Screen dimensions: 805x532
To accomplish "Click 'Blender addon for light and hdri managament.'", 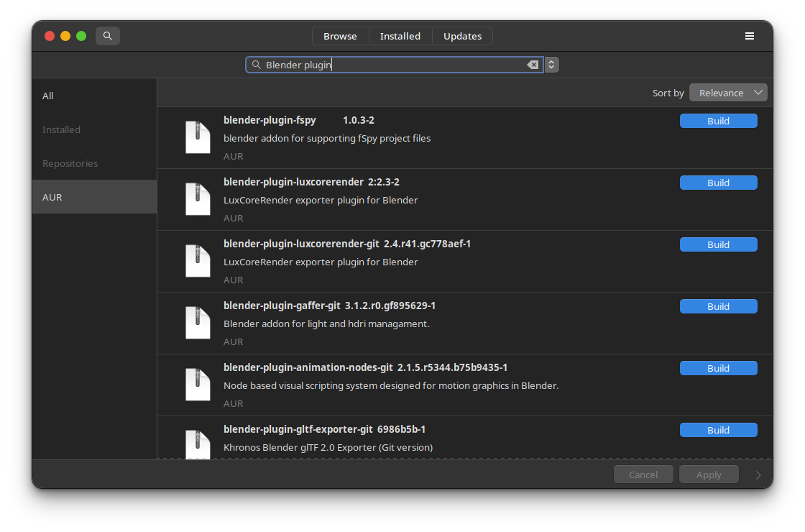I will click(326, 324).
